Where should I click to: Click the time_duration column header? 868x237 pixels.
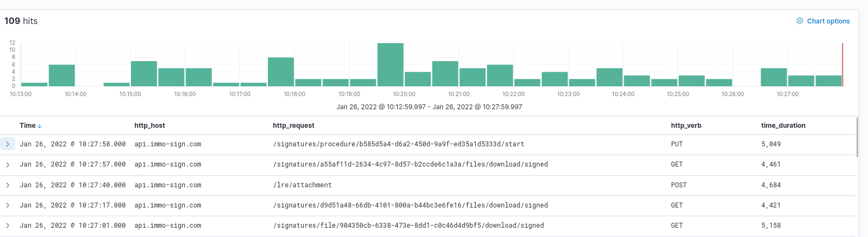(x=783, y=126)
